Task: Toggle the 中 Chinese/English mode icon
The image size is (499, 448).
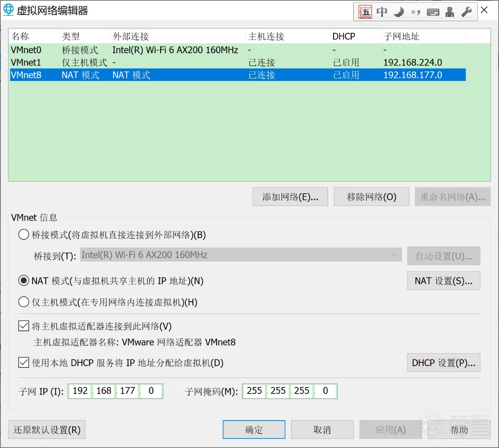Action: (x=382, y=12)
